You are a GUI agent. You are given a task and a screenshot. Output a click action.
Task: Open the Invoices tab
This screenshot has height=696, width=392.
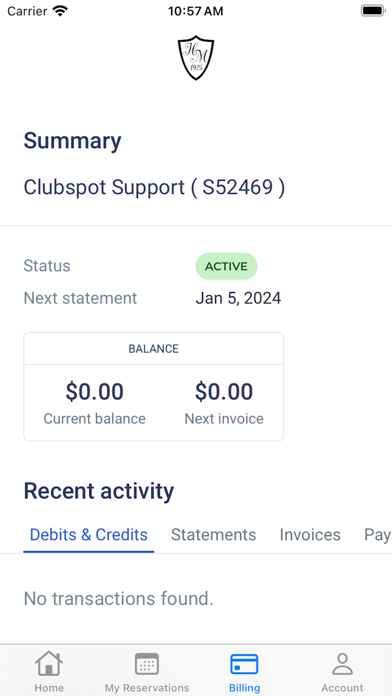click(x=310, y=535)
